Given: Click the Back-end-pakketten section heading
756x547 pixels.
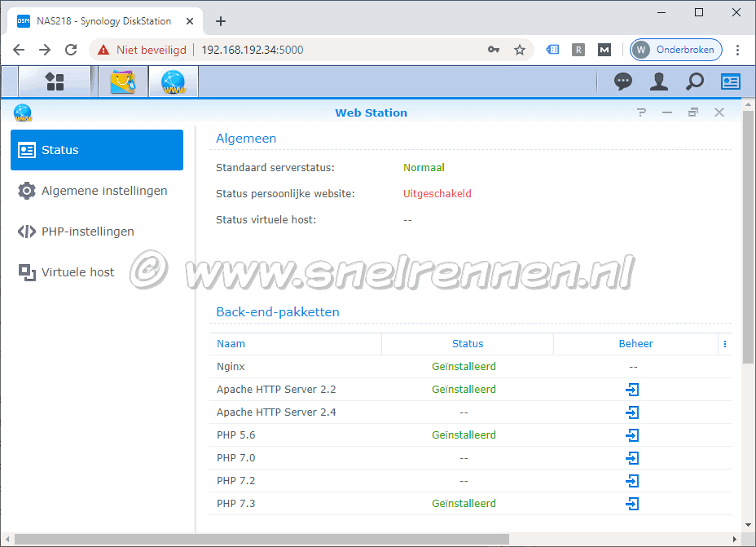Looking at the screenshot, I should point(278,312).
